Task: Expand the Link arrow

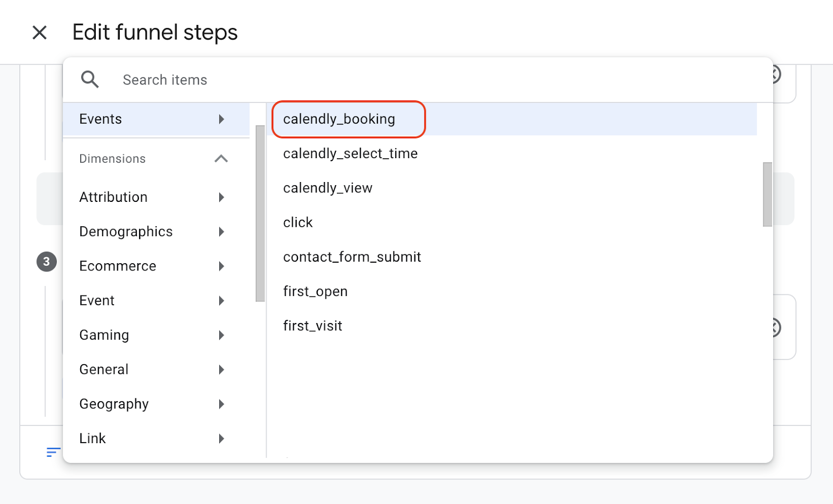Action: point(221,438)
